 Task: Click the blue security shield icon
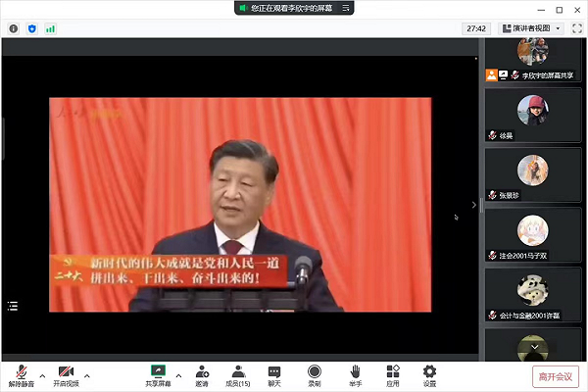pos(31,28)
